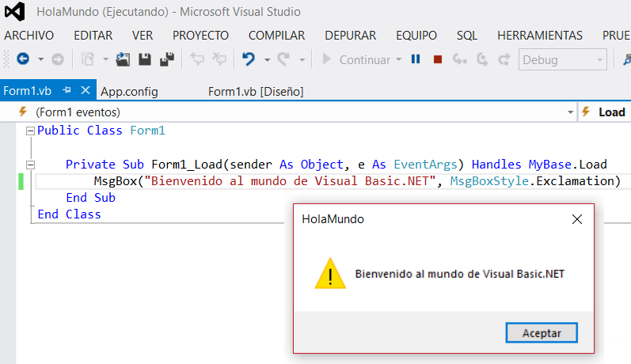631x364 pixels.
Task: Open the Debug configuration combo box
Action: (563, 59)
